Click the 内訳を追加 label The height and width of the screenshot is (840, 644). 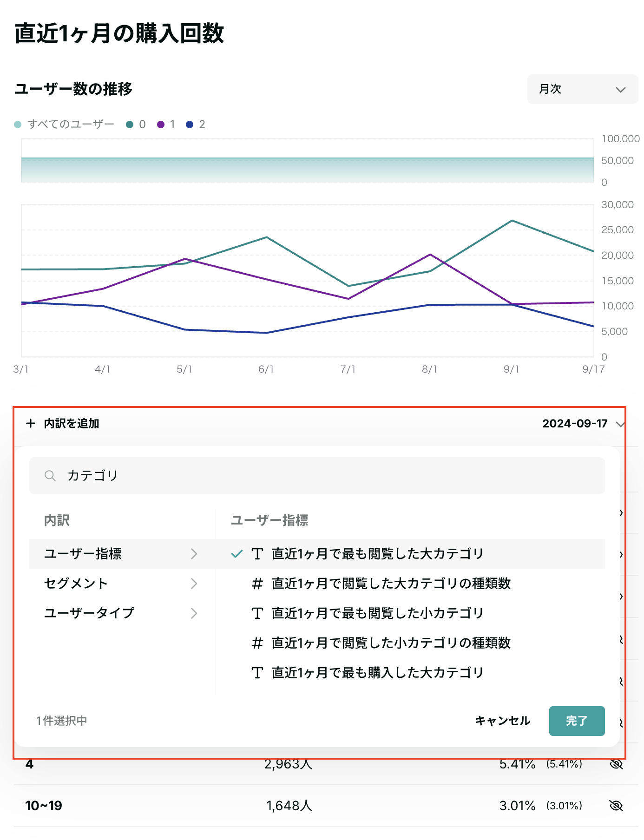pyautogui.click(x=72, y=423)
